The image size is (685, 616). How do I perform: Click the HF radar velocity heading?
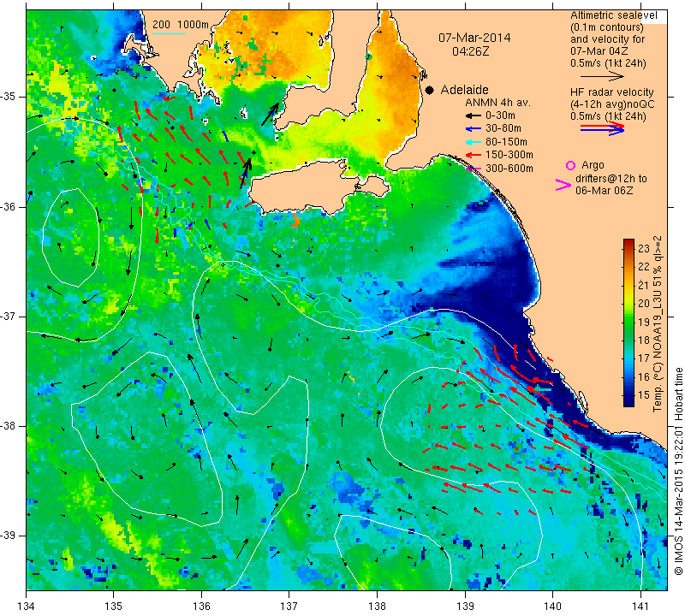pos(611,92)
